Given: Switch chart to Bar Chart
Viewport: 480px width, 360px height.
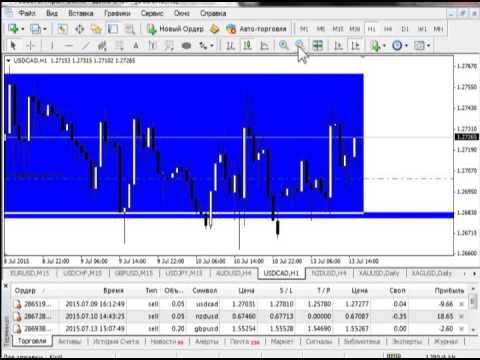Looking at the screenshot, I should pos(230,45).
